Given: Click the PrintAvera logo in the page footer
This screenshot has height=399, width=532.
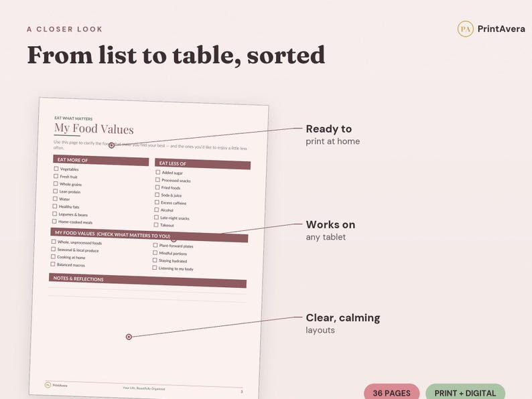Looking at the screenshot, I should pyautogui.click(x=56, y=385).
